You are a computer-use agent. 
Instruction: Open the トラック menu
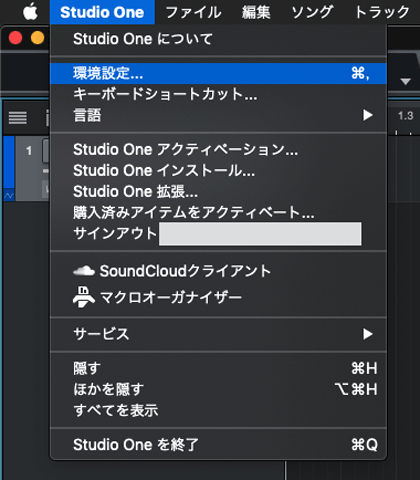tap(382, 12)
